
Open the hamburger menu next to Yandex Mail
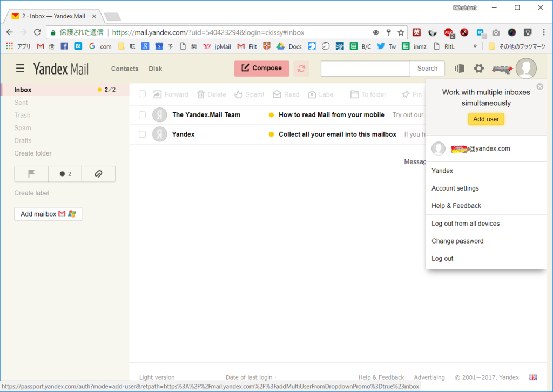[x=20, y=69]
